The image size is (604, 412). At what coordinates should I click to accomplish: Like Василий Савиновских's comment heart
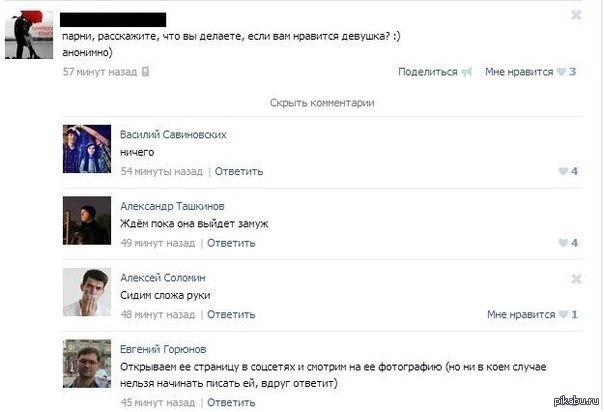(x=563, y=171)
